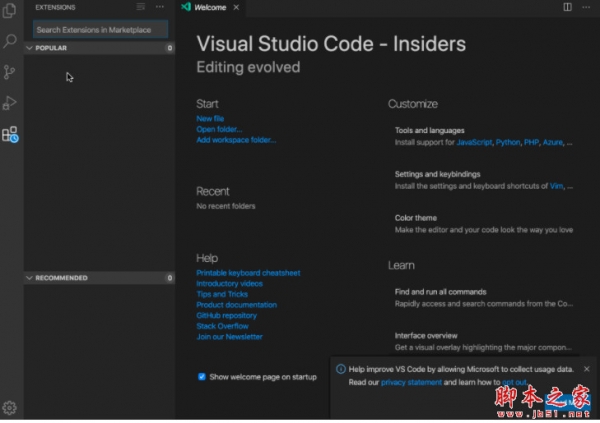Click the Open folder... link
Viewport: 600px width, 423px height.
219,129
